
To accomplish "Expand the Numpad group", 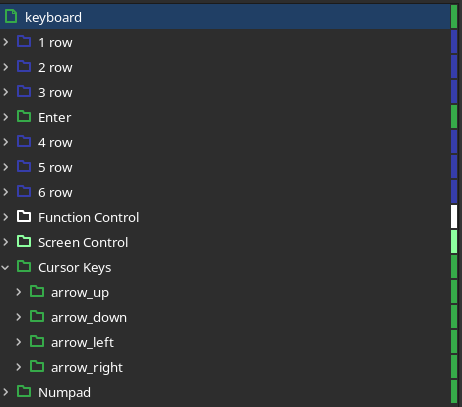I will [x=6, y=392].
